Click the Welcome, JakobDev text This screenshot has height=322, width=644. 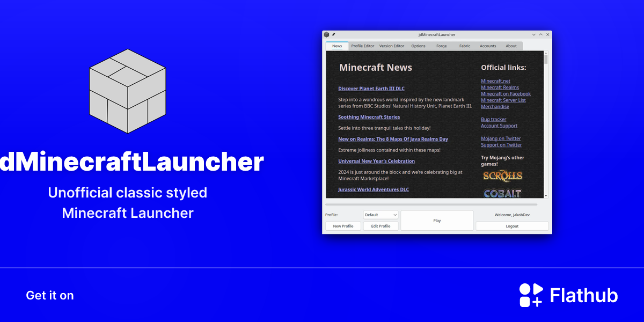pos(512,215)
